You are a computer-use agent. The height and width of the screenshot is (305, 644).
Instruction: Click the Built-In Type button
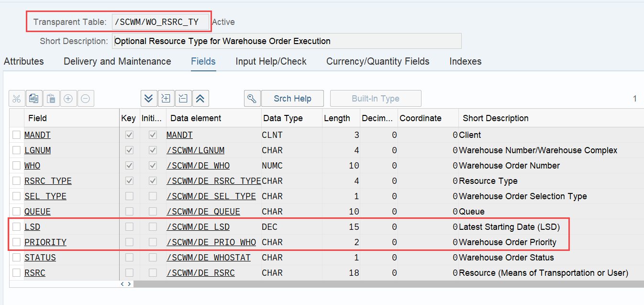pyautogui.click(x=376, y=99)
